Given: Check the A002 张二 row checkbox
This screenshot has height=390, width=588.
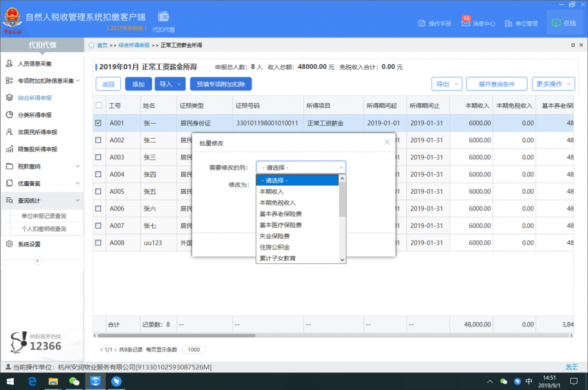Looking at the screenshot, I should click(99, 140).
